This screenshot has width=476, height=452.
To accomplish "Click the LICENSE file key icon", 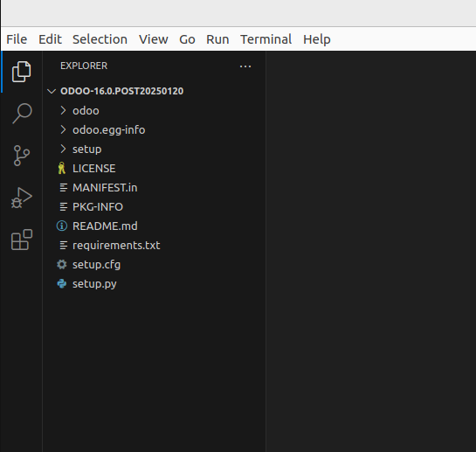I will click(62, 169).
